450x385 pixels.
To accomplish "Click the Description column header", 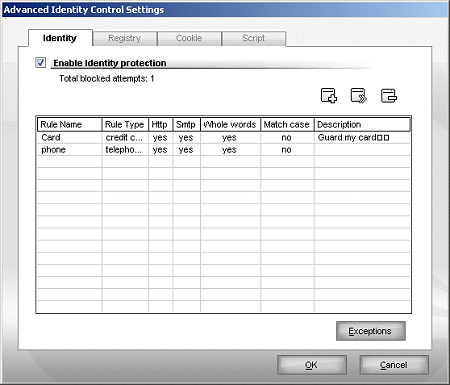I will pyautogui.click(x=362, y=124).
